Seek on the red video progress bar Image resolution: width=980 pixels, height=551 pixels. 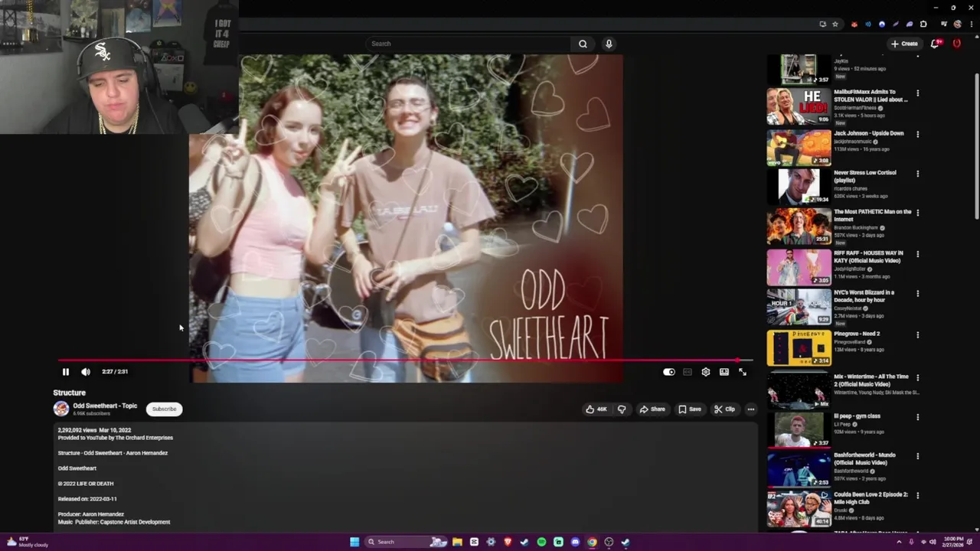[405, 360]
